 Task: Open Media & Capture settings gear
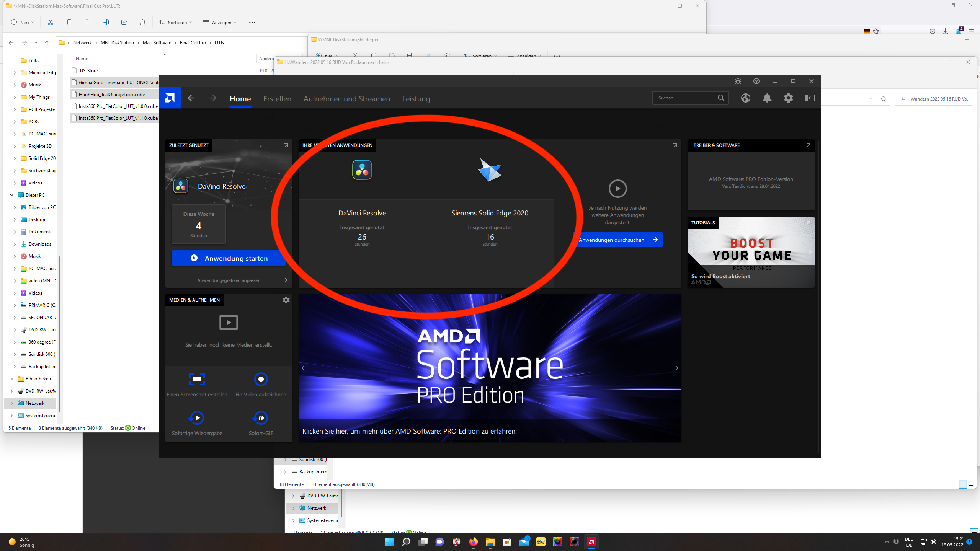pos(286,300)
